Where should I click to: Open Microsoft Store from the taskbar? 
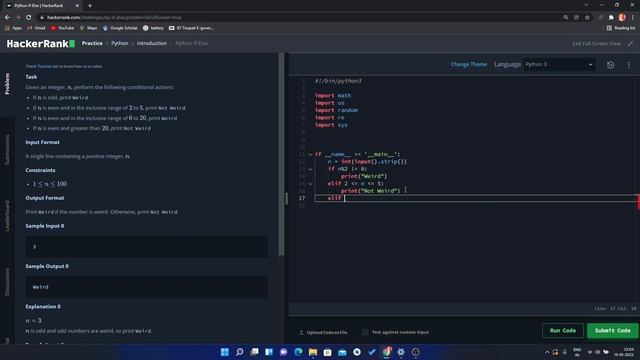click(327, 352)
